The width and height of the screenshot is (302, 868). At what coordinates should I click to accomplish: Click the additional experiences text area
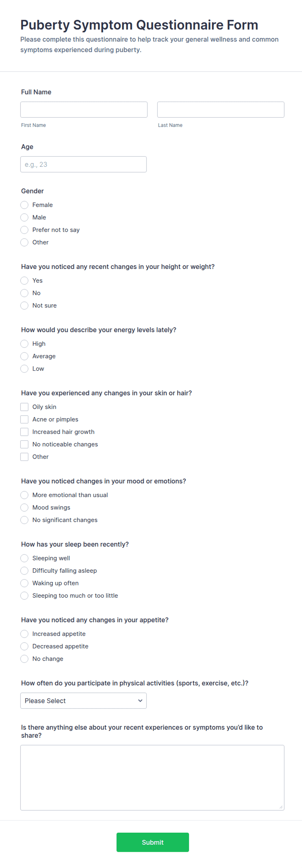pyautogui.click(x=152, y=777)
